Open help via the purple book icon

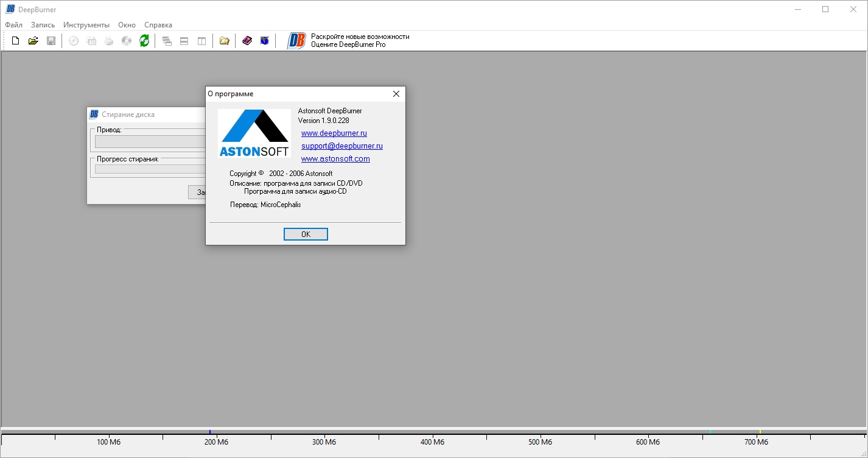coord(247,41)
